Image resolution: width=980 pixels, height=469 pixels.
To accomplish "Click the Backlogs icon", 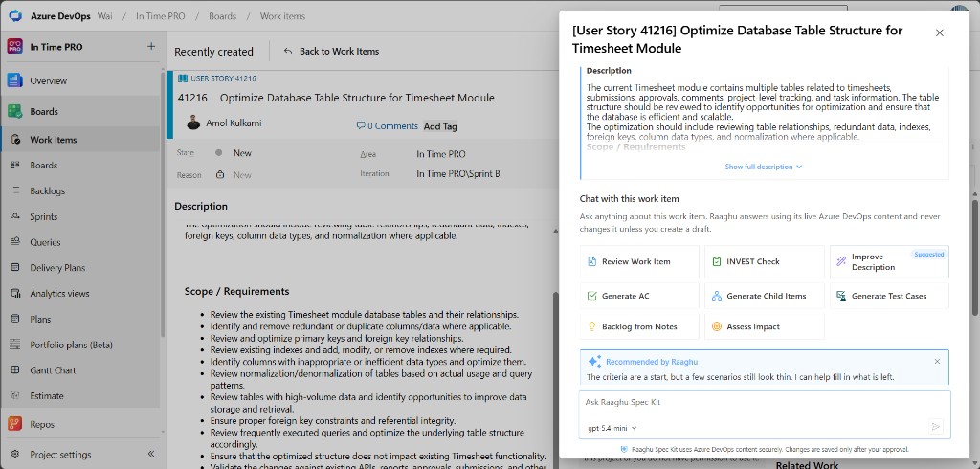I will pyautogui.click(x=15, y=190).
